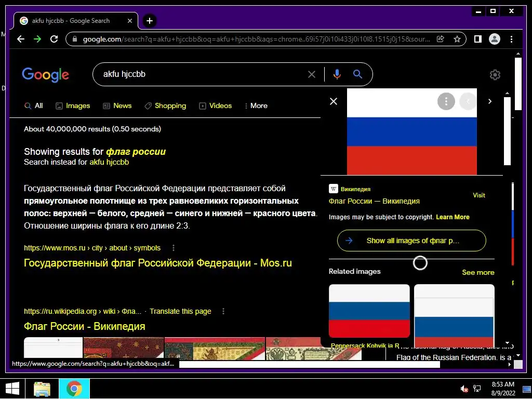532x399 pixels.
Task: Submit the search with the magnifier icon
Action: 357,74
